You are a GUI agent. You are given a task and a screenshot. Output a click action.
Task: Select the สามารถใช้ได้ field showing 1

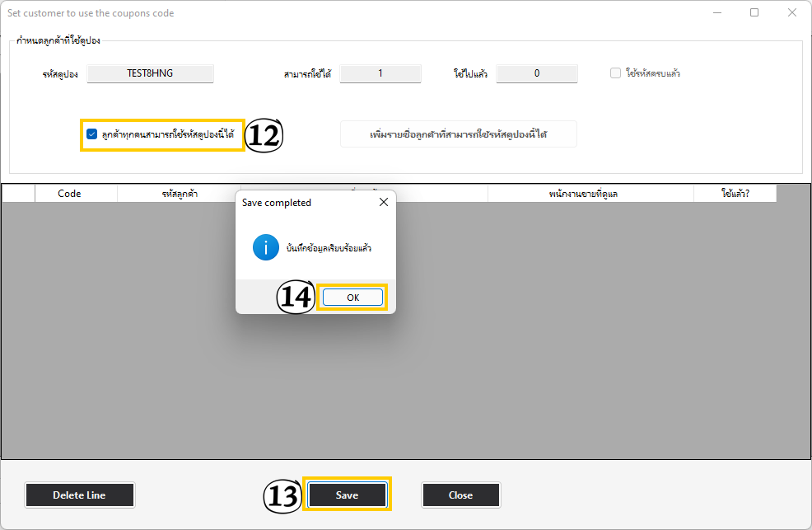pyautogui.click(x=380, y=73)
